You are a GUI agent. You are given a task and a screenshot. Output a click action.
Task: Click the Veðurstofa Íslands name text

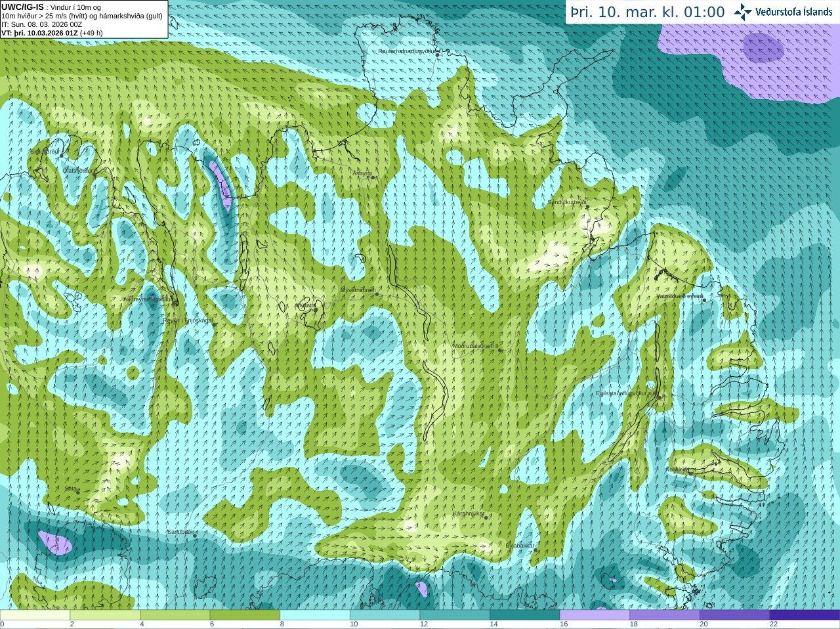click(793, 12)
